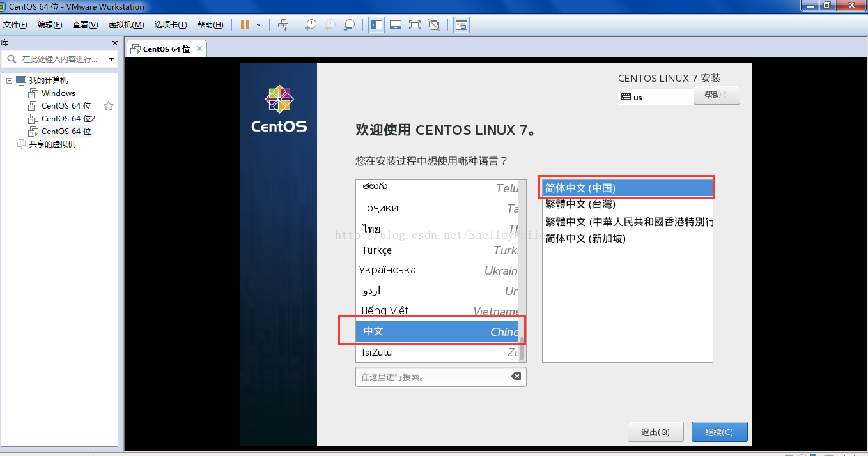The image size is (868, 456).
Task: Open the snapshot manager
Action: 349,25
